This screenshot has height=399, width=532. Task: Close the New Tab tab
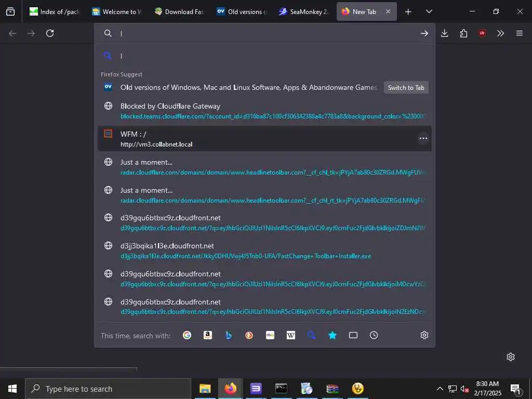[x=388, y=11]
